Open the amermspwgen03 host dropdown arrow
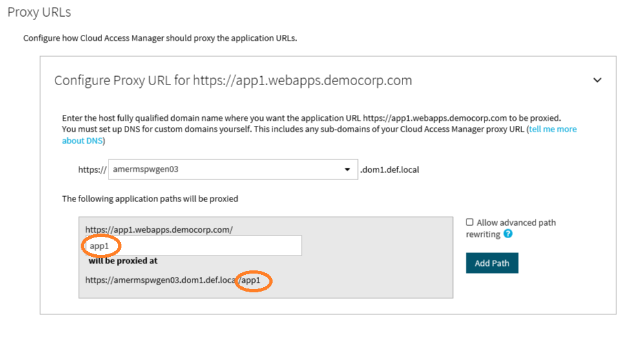 click(347, 169)
